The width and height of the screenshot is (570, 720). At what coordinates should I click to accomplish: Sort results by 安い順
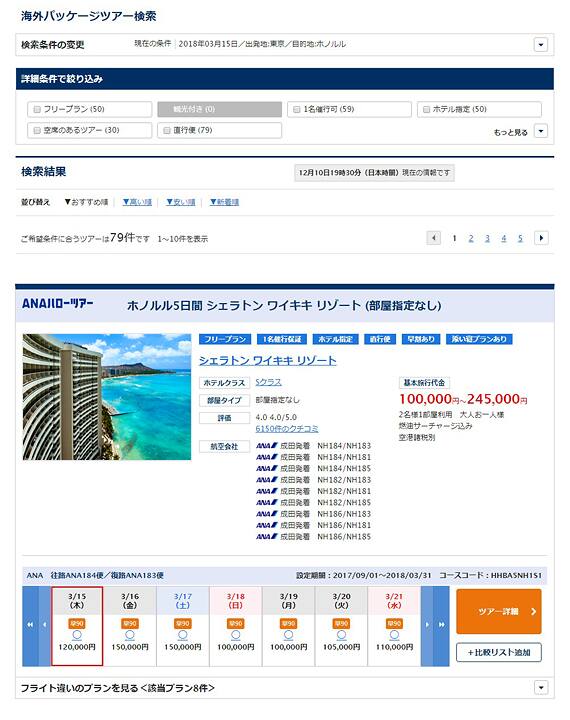pos(181,202)
